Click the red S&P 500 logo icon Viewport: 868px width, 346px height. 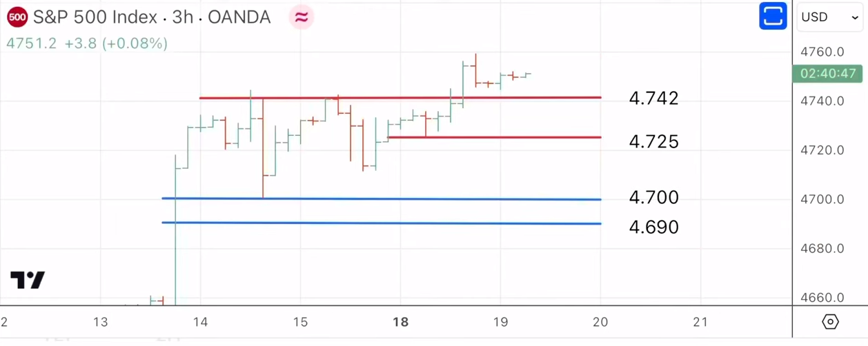[x=17, y=17]
